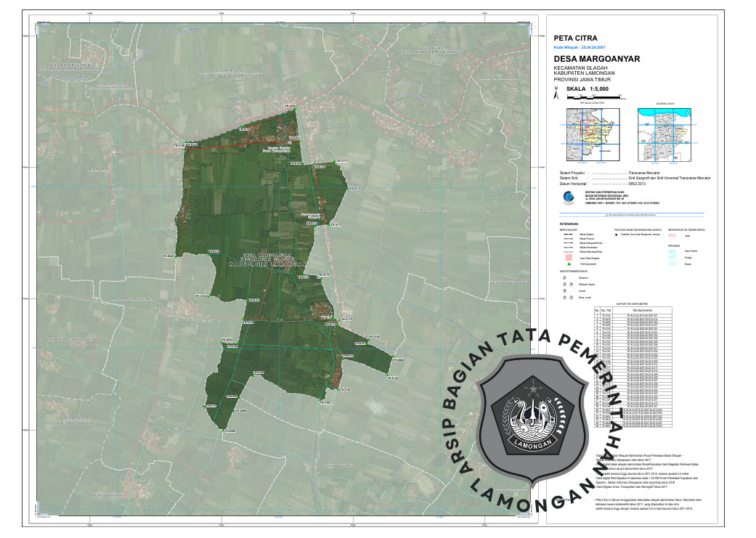Click the scale bar under SKALA 1:5,000
Viewport: 756px width, 538px height.
tap(581, 95)
